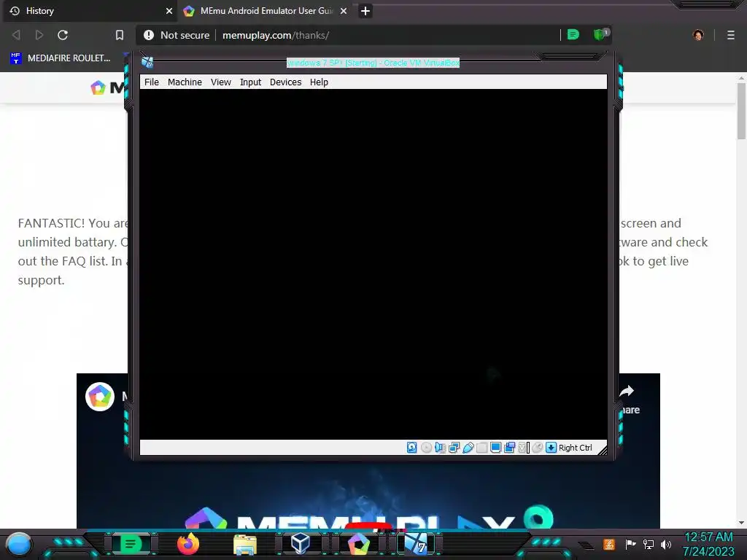Open the volume speaker tray icon
Screen dimensions: 747x560
(x=666, y=544)
